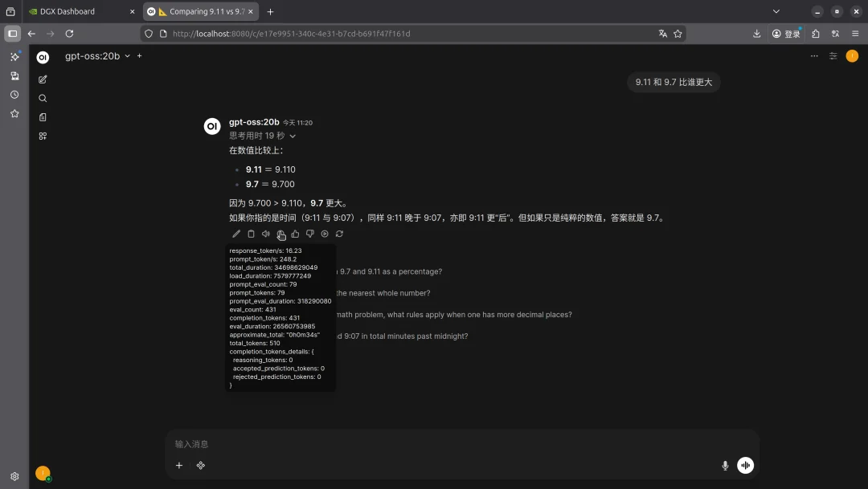This screenshot has height=489, width=868.
Task: Copy the response using the clipboard icon
Action: pos(251,234)
